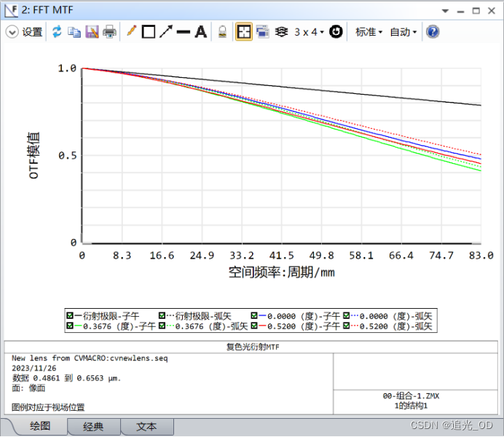The height and width of the screenshot is (437, 504).
Task: Select the arrow drawing tool
Action: 166,31
